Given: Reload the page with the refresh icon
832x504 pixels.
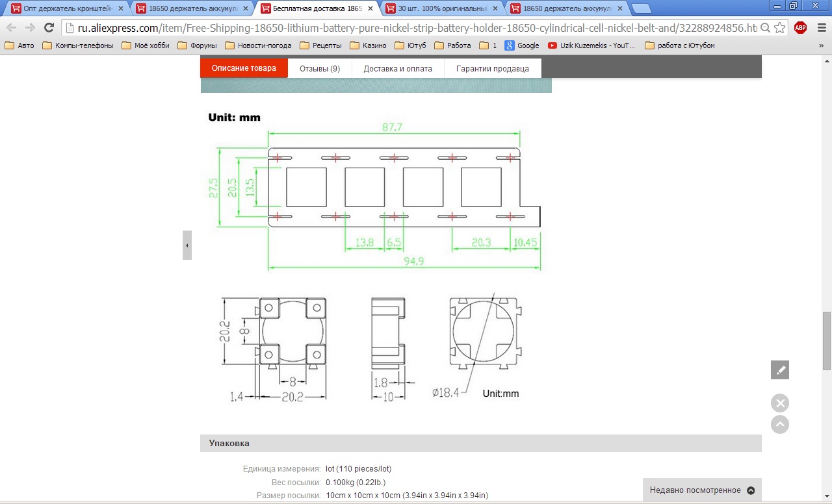Looking at the screenshot, I should 49,27.
